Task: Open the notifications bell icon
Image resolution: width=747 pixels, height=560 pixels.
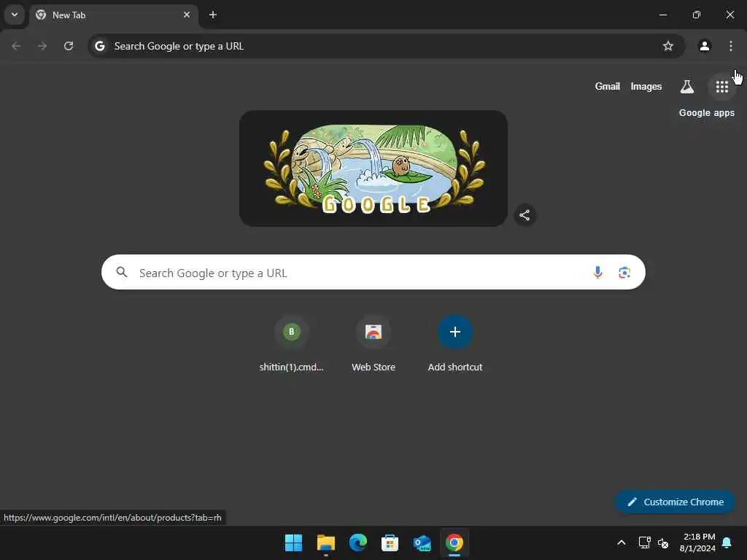Action: point(727,542)
